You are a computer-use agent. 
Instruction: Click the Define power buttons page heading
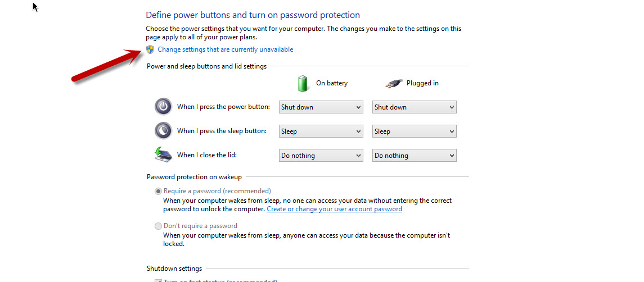coord(253,15)
